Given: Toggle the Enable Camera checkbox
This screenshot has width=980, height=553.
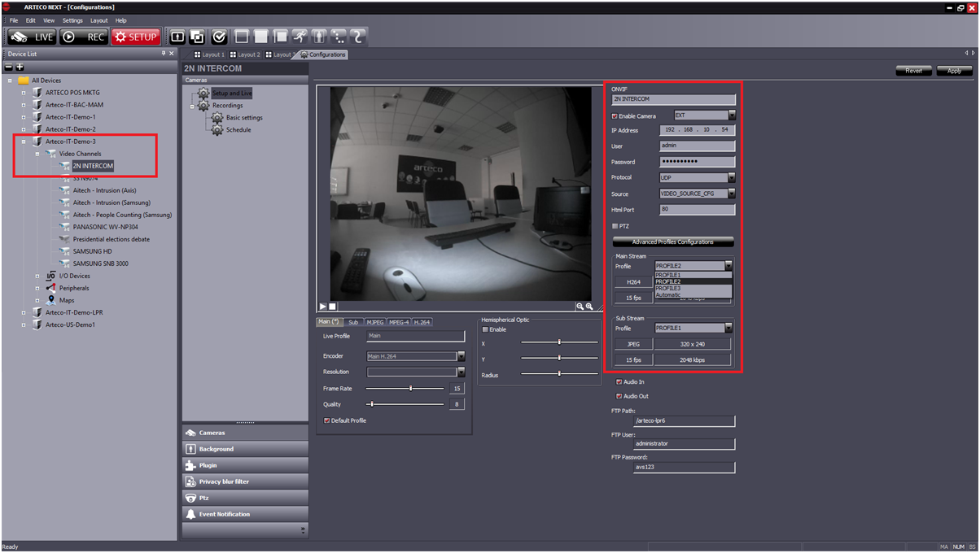Looking at the screenshot, I should 615,116.
